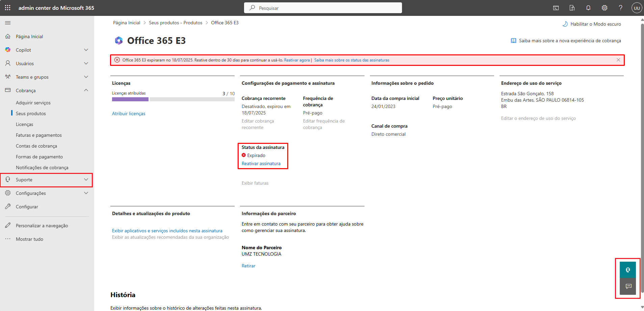Go to Página Inicial breadcrumb
This screenshot has width=644, height=311.
(x=127, y=23)
